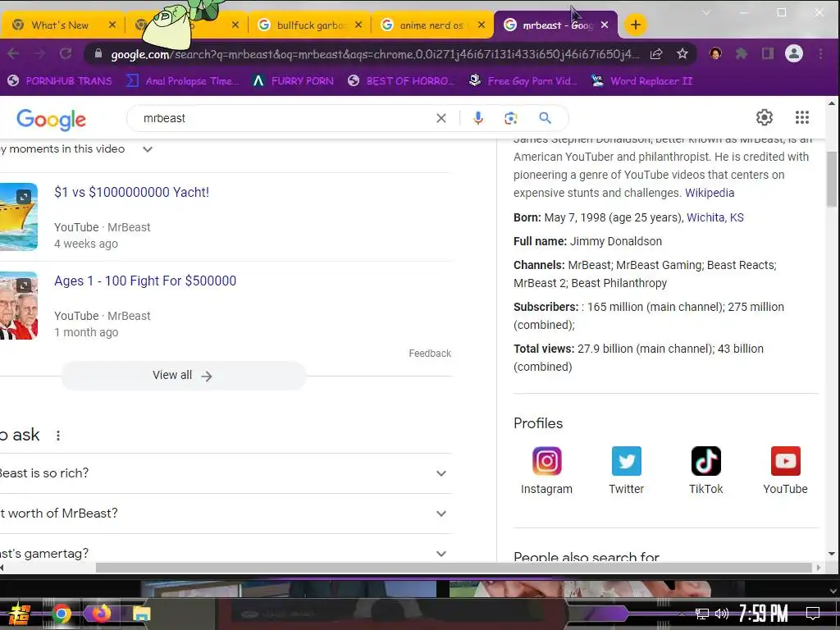Expand the 'worth of MrBeast?' question
840x630 pixels.
coord(225,514)
